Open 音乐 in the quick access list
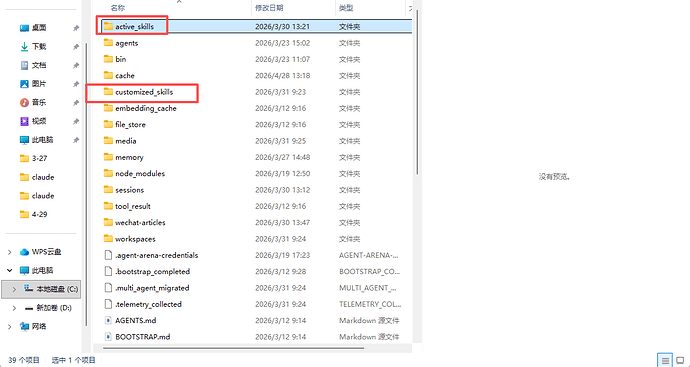 point(39,102)
